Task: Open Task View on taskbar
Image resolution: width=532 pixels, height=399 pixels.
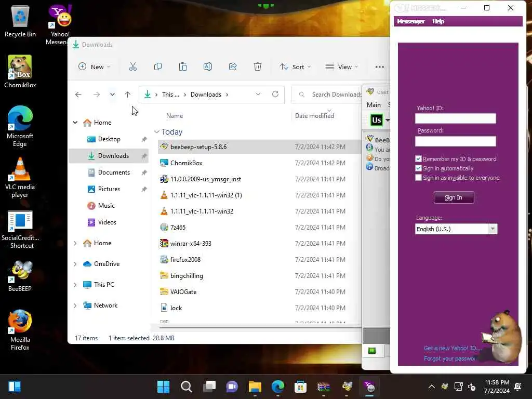Action: click(x=209, y=387)
